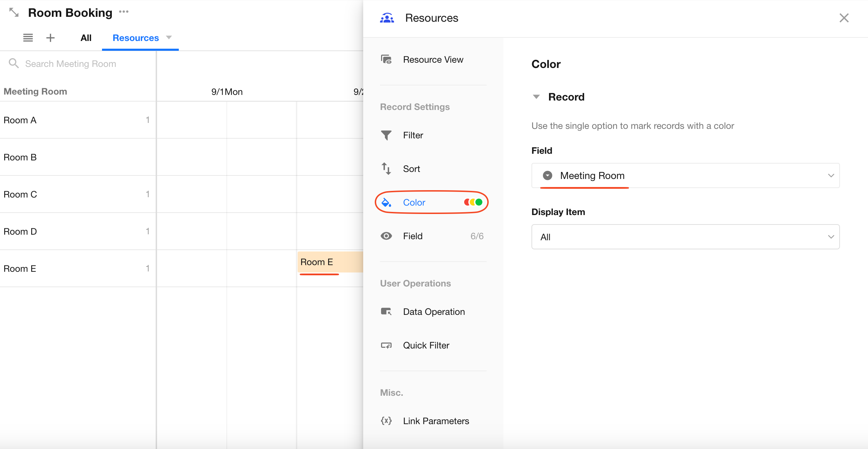The height and width of the screenshot is (449, 868).
Task: Open the Display Item All dropdown
Action: [685, 237]
